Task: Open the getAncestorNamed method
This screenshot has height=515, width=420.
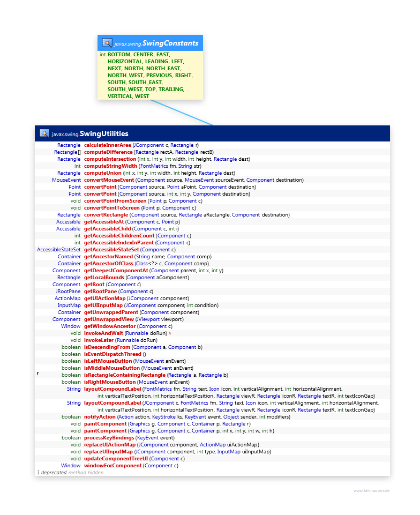Action: (108, 257)
